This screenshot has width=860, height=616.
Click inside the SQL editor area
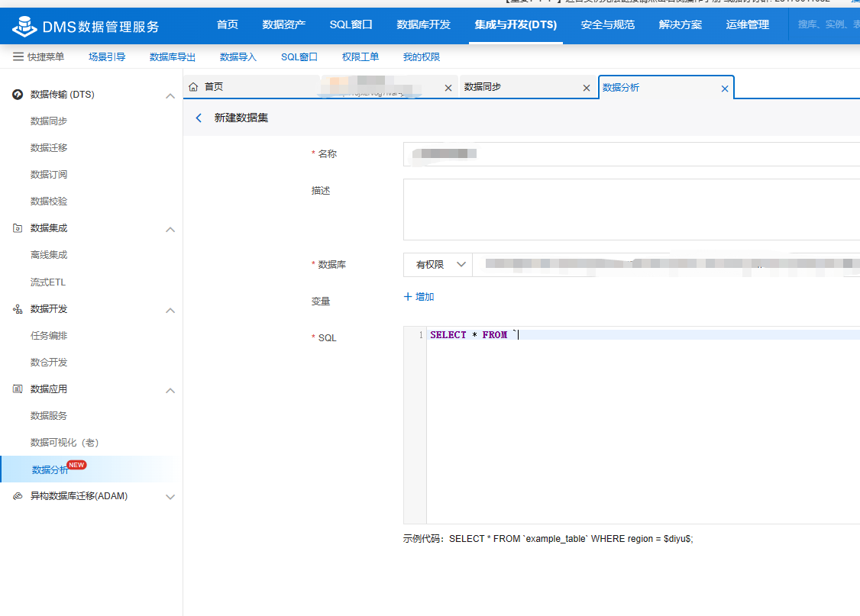click(643, 425)
